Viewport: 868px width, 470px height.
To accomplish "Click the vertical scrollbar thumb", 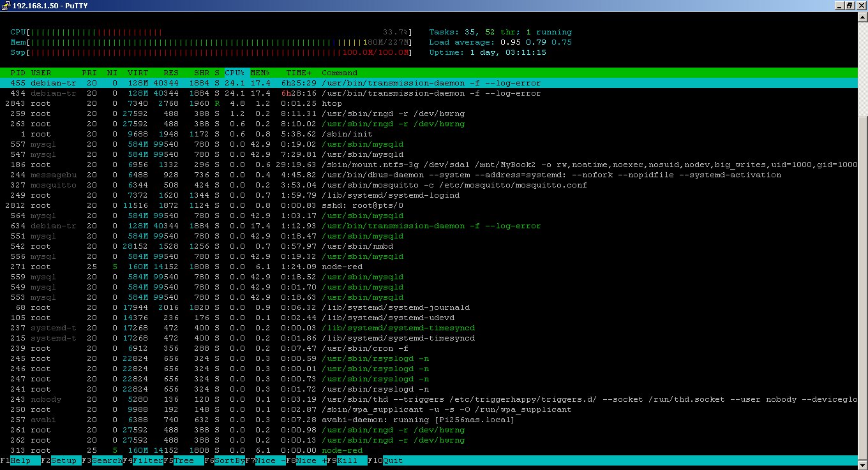I will click(862, 287).
